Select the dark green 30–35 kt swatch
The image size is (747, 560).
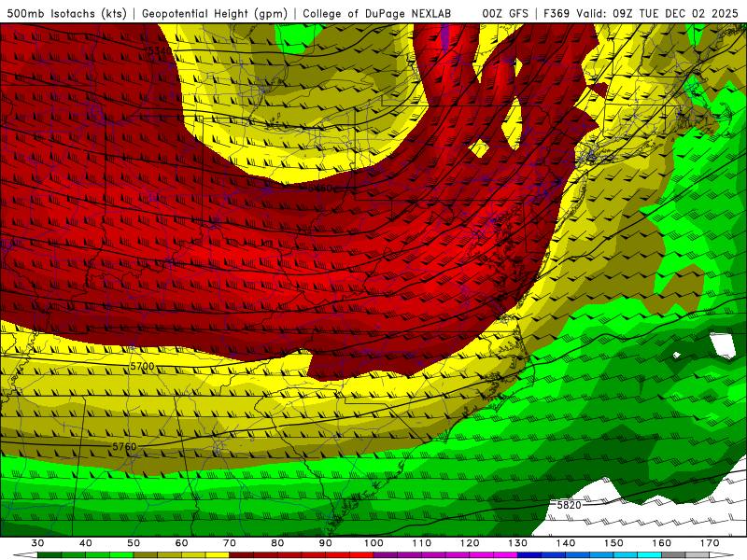(x=49, y=555)
